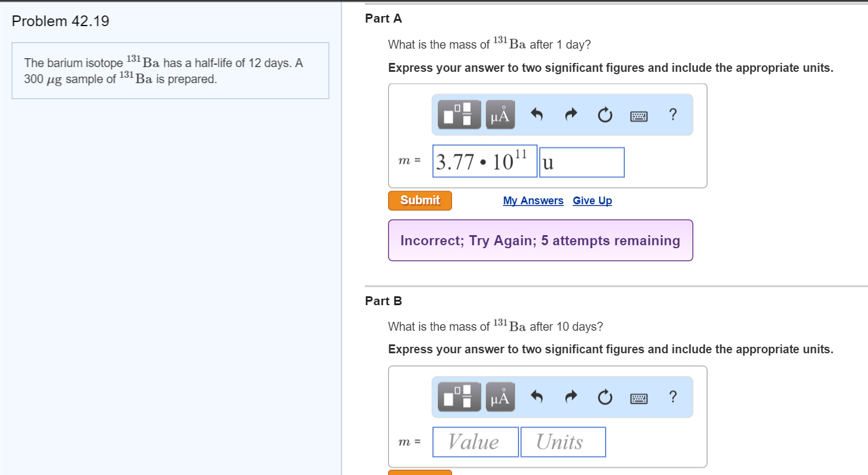Open the keyboard shortcuts icon in Part A
The image size is (868, 475).
point(638,115)
